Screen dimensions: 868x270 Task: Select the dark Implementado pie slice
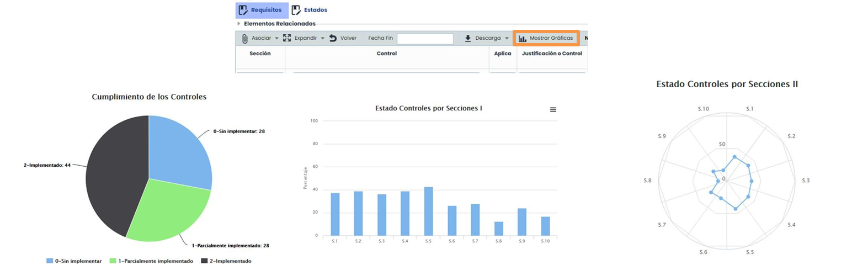[113, 171]
